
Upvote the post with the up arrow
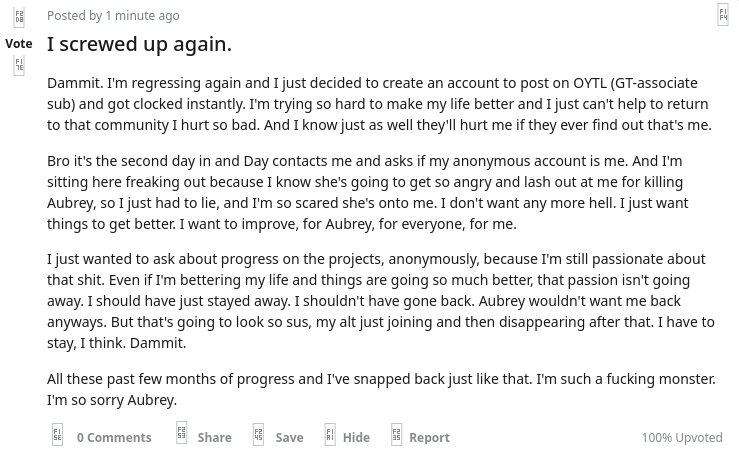19,18
